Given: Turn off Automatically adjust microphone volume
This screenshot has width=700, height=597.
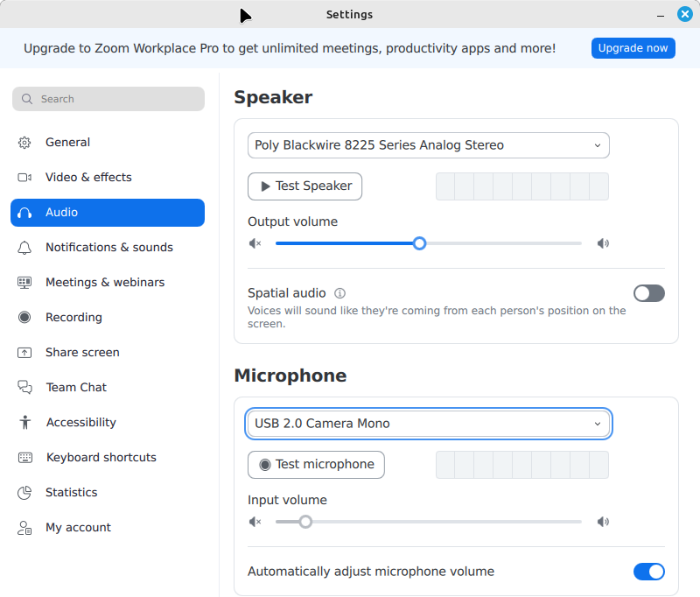Looking at the screenshot, I should click(x=648, y=572).
